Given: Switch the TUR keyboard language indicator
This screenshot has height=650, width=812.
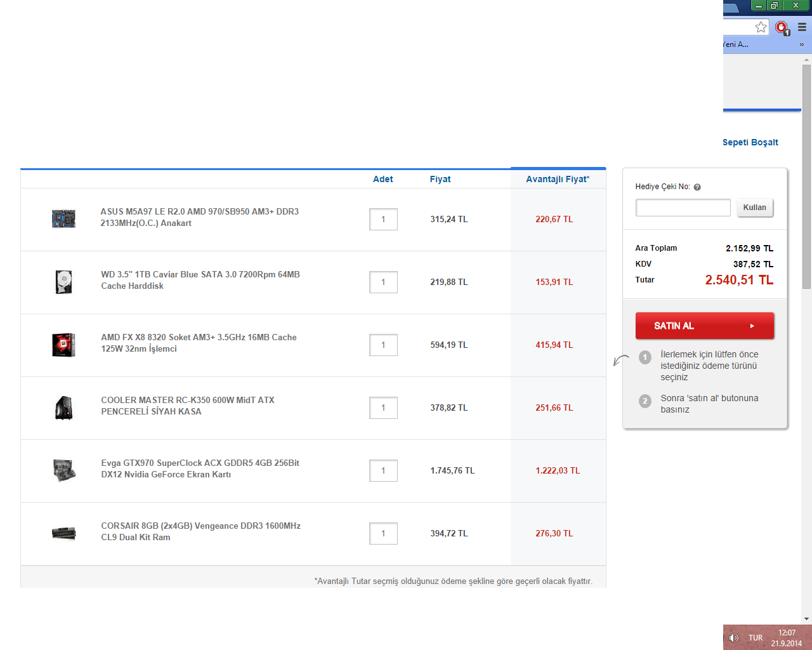Looking at the screenshot, I should pos(756,638).
